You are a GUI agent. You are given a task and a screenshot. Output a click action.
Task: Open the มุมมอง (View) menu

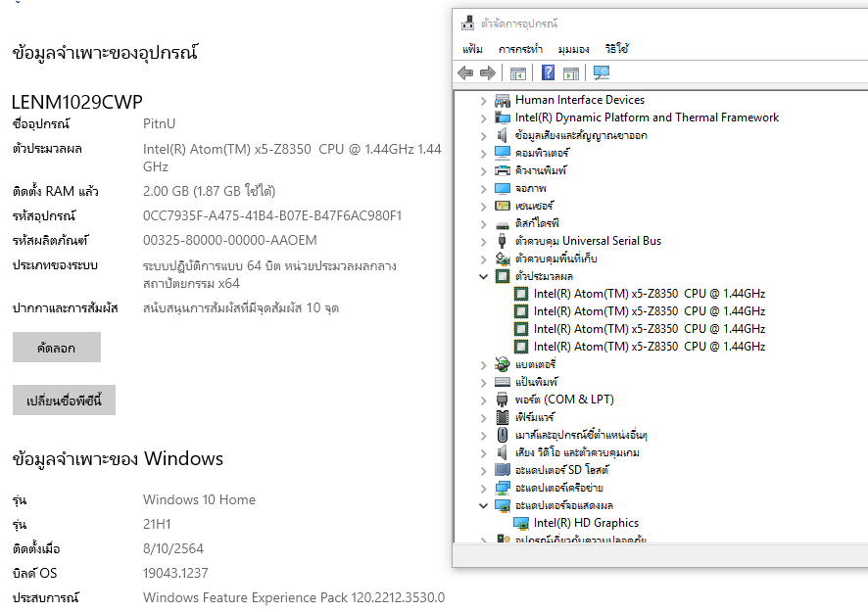tap(573, 49)
